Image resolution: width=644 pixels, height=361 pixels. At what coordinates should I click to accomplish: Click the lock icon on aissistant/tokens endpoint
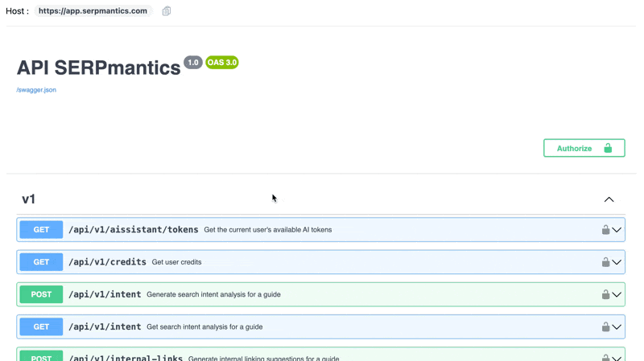point(605,230)
